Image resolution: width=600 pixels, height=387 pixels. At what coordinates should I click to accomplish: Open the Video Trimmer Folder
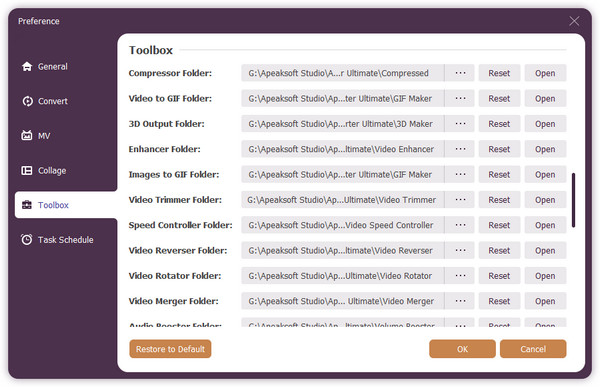click(x=545, y=199)
